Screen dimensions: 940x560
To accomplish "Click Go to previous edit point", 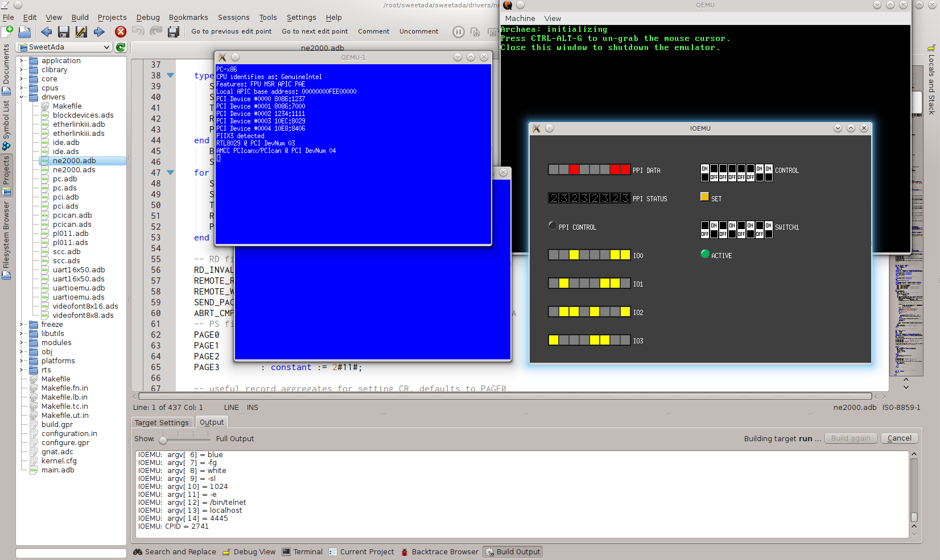I will (232, 32).
